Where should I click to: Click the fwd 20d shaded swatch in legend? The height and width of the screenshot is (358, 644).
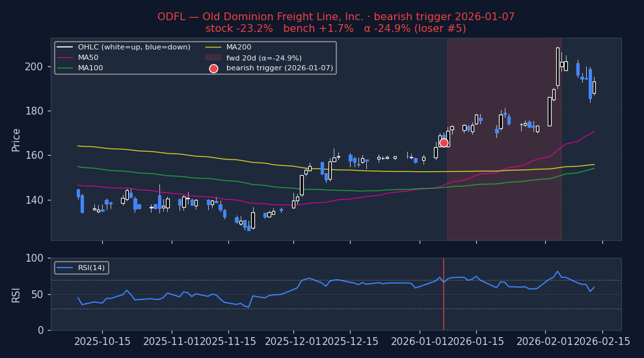click(213, 58)
